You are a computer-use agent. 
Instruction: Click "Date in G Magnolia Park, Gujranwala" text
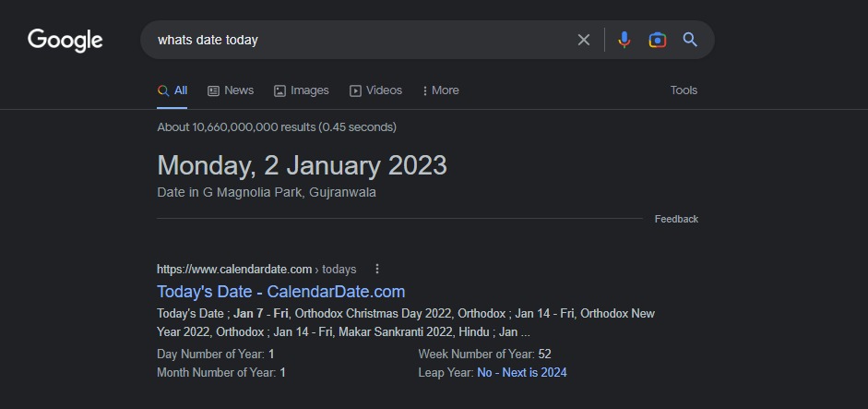[267, 193]
